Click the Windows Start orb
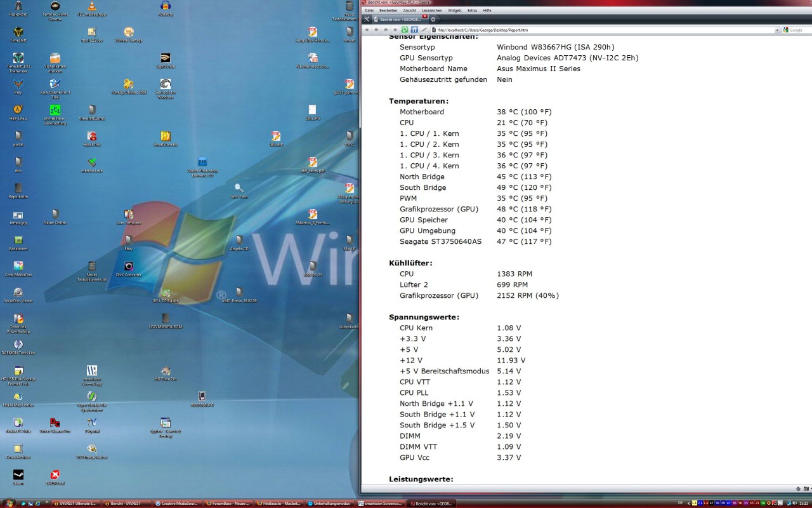The image size is (812, 508). pos(9,503)
